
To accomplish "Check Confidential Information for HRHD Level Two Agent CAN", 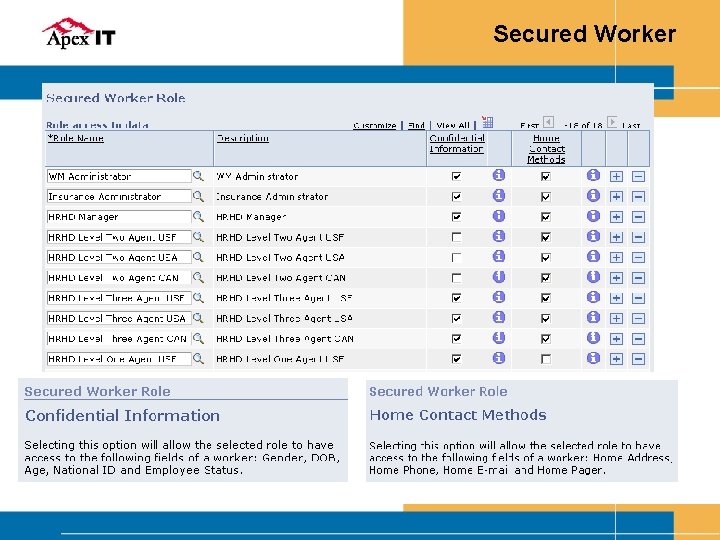I will coord(456,278).
